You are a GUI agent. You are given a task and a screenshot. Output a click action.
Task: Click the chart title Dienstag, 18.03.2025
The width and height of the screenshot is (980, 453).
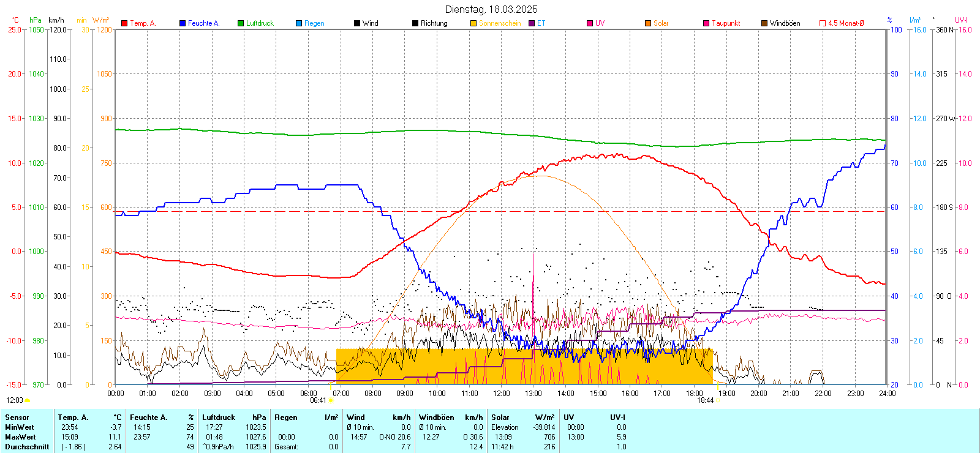[x=491, y=9]
